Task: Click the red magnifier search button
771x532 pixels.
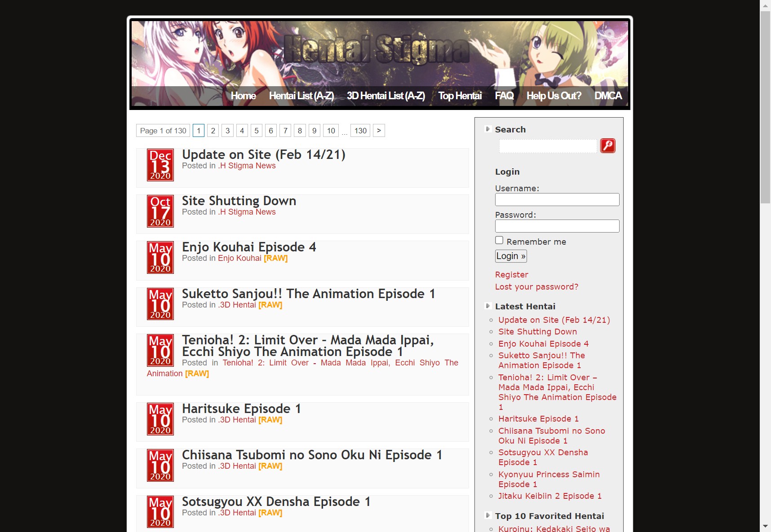Action: tap(607, 146)
